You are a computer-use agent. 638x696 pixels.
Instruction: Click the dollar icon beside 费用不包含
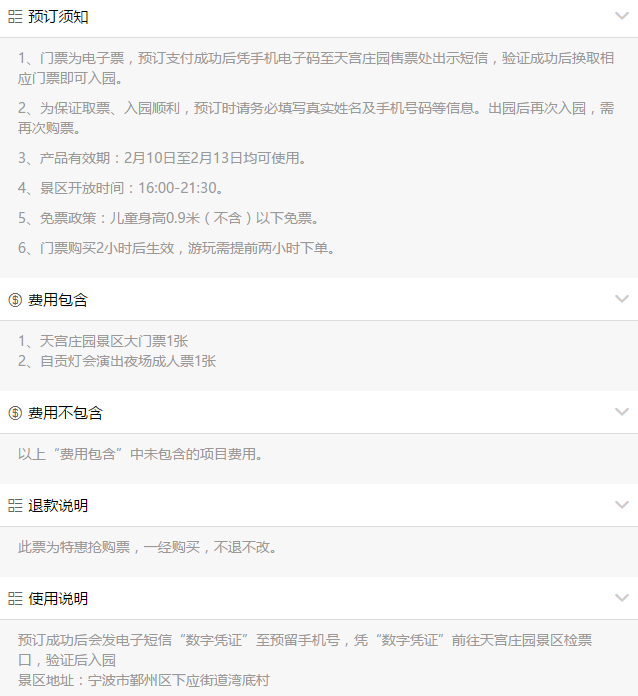pos(15,413)
